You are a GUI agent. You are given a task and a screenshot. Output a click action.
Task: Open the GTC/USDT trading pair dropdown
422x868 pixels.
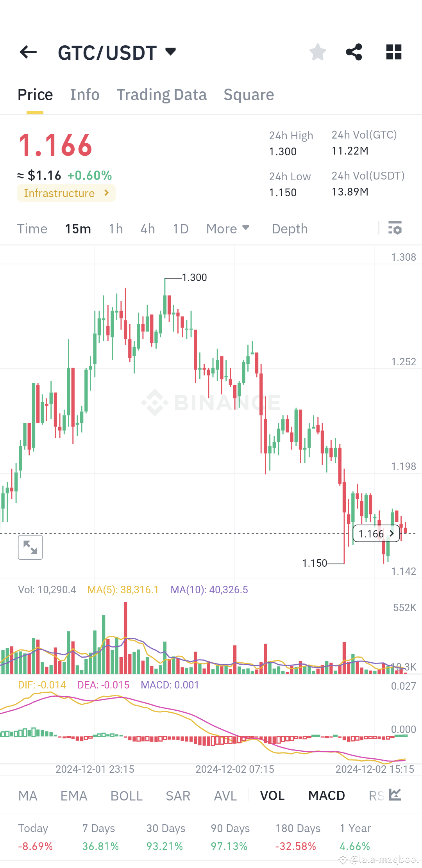click(170, 52)
